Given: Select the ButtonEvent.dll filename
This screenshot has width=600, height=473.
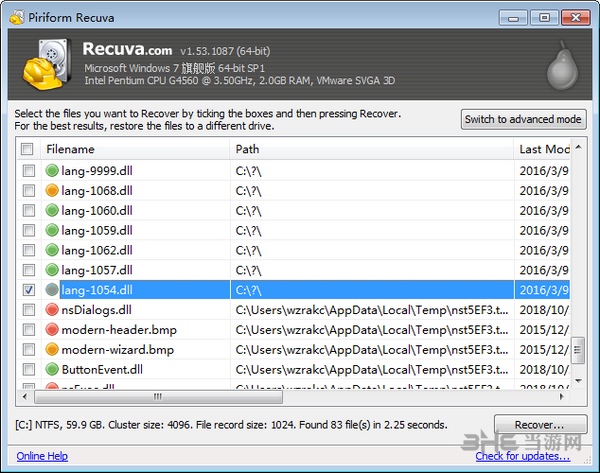Looking at the screenshot, I should click(x=102, y=370).
